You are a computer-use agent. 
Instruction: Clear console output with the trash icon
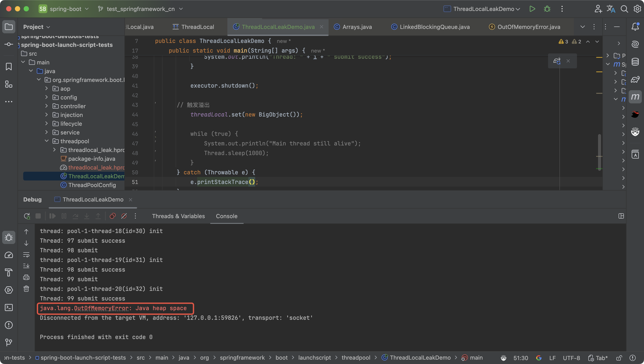(26, 289)
